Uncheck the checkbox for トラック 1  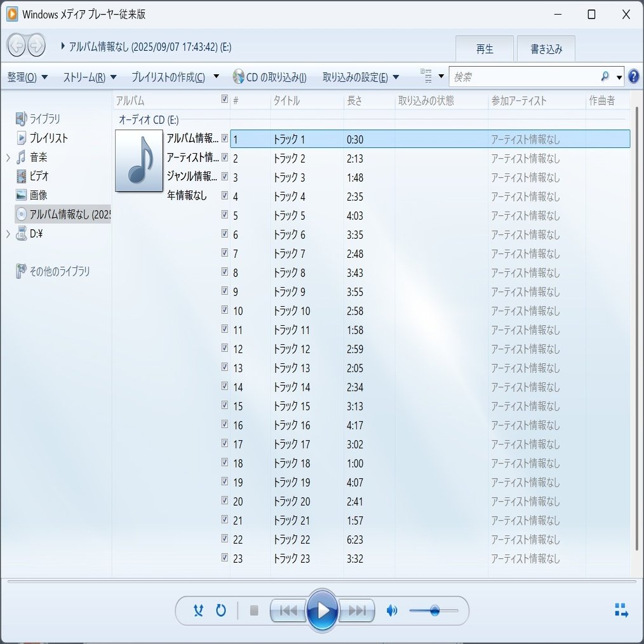[x=225, y=138]
